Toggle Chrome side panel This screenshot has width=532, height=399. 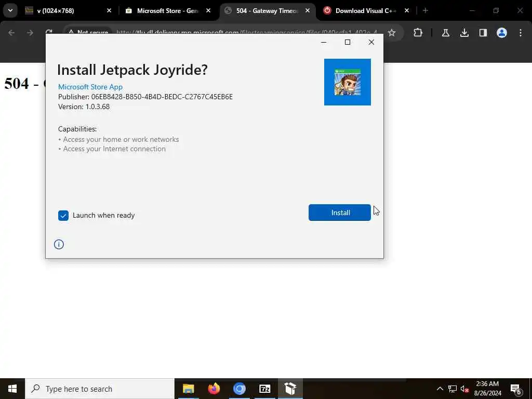pyautogui.click(x=483, y=33)
